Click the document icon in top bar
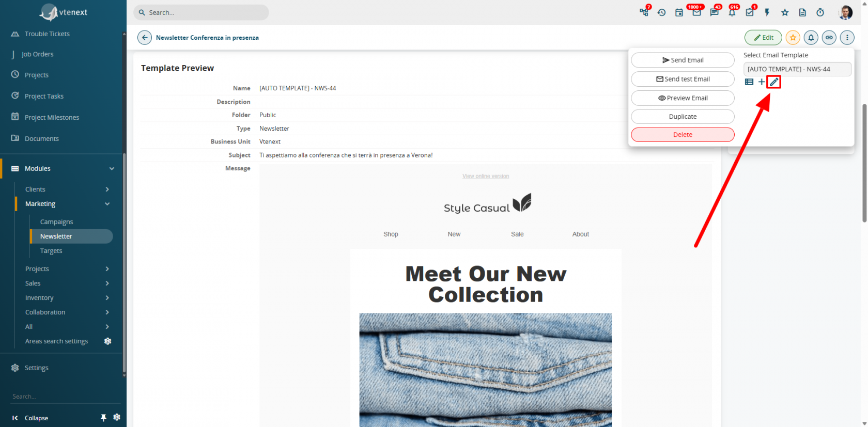This screenshot has height=427, width=868. (x=802, y=12)
